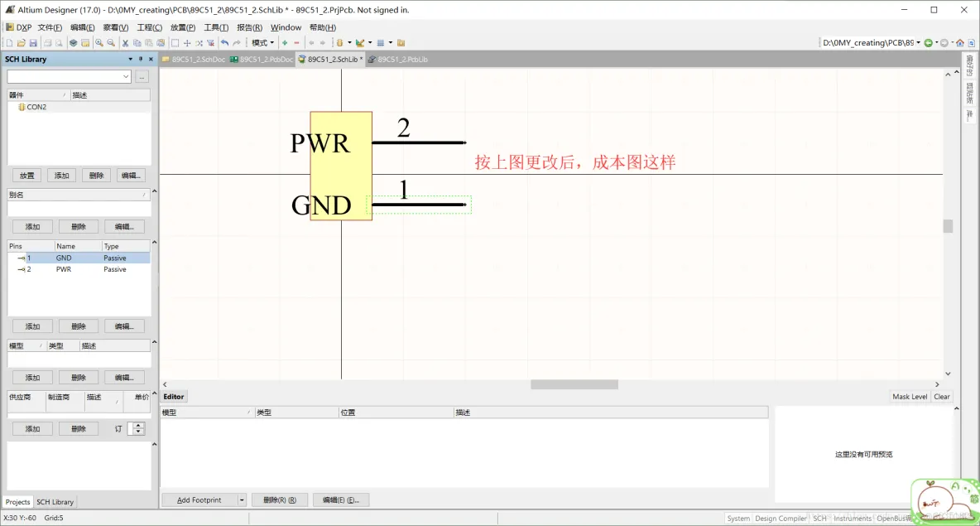Create a new document from the toolbar
The image size is (980, 526).
click(9, 43)
